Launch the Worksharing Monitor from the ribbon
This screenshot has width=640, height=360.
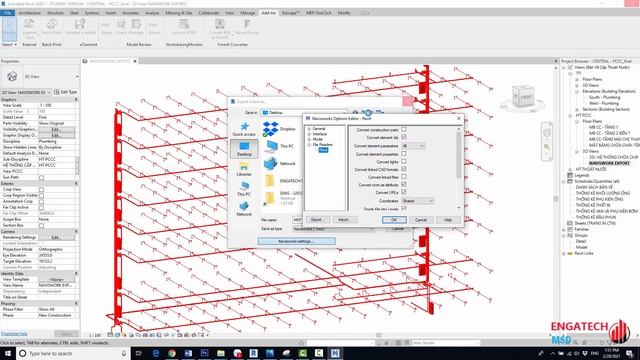[x=184, y=27]
